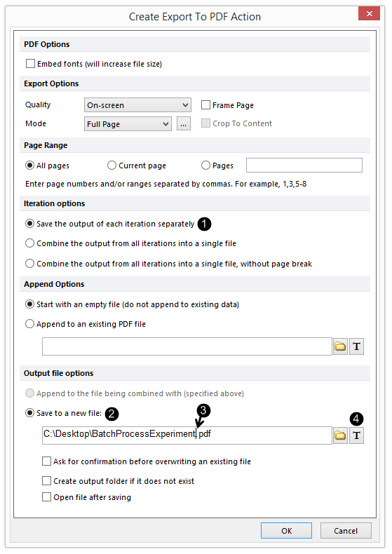Click the Quality label
The height and width of the screenshot is (554, 392).
(38, 105)
